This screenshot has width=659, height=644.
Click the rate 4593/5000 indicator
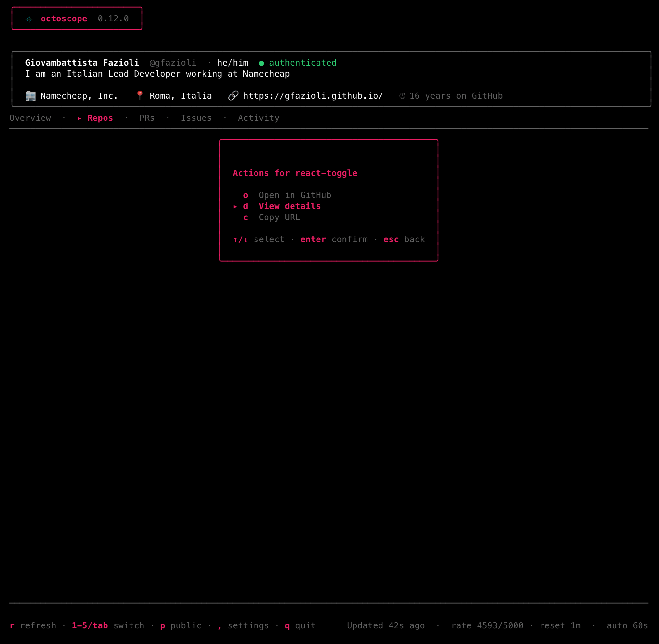click(x=487, y=626)
